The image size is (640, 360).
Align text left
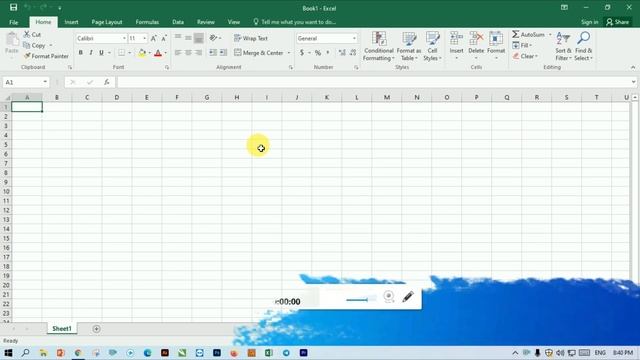pos(178,53)
